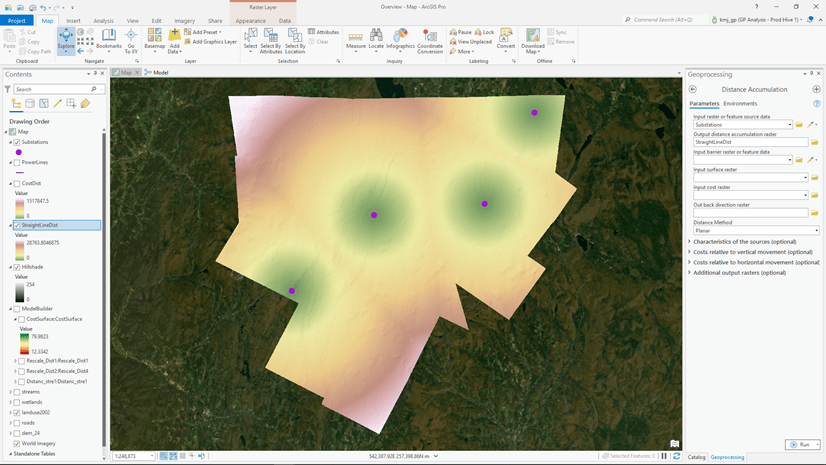Viewport: 826px width, 465px height.
Task: Switch to the Model view tab
Action: (x=157, y=73)
